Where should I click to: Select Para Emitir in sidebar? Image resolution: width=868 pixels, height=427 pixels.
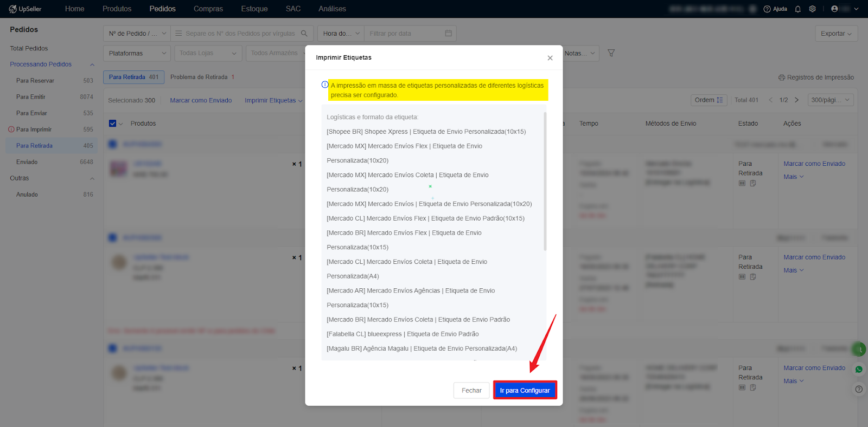(52, 97)
